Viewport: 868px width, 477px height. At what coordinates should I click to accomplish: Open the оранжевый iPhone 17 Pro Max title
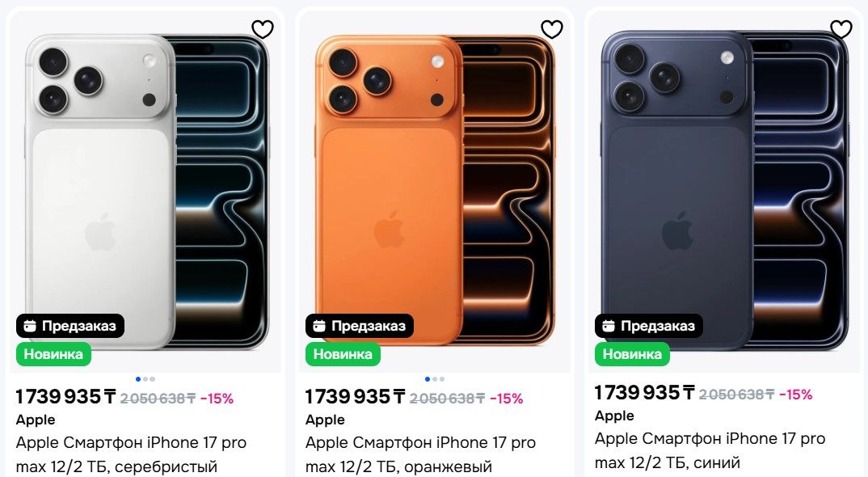[x=420, y=454]
